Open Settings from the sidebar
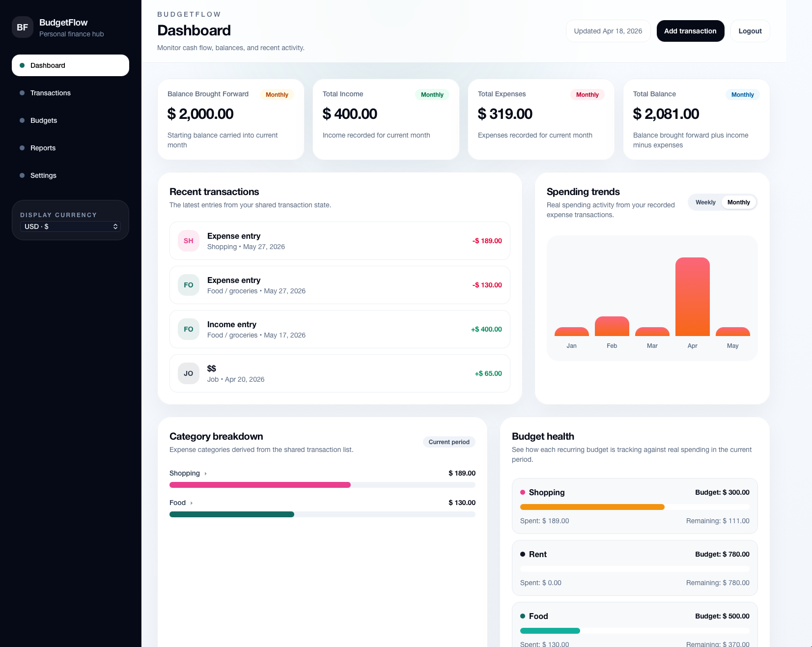This screenshot has height=647, width=812. point(70,175)
